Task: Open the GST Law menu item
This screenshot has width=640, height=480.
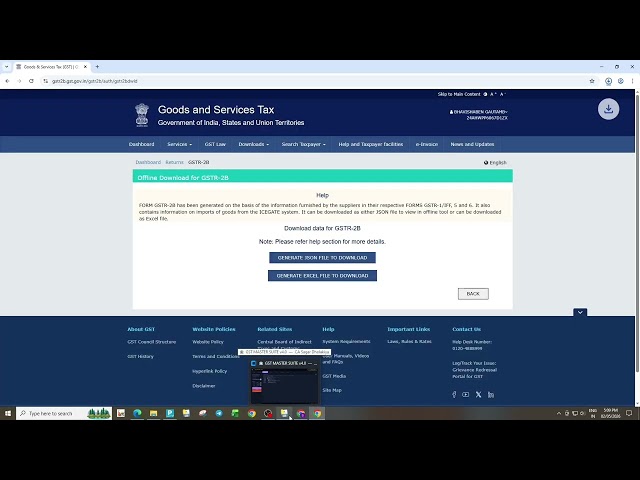Action: (x=215, y=144)
